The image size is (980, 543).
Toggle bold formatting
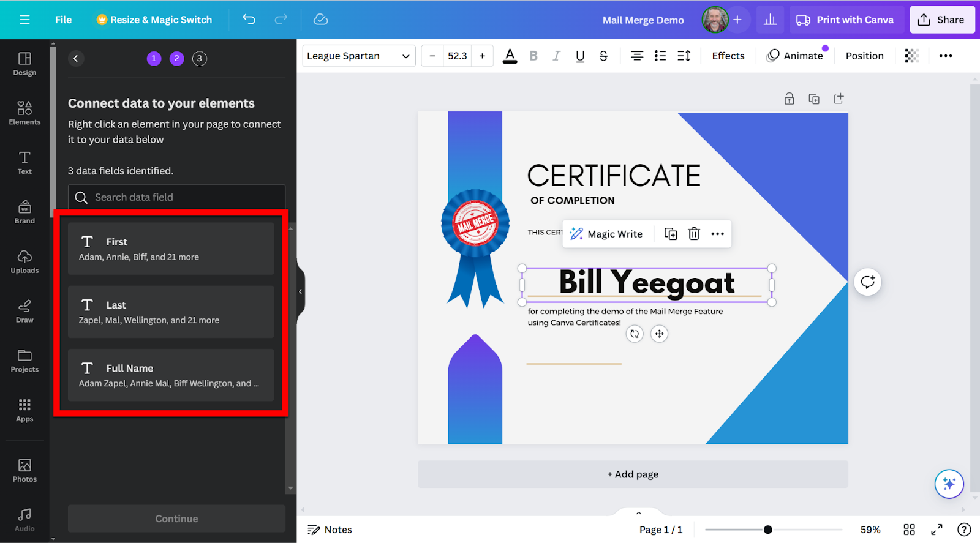click(x=533, y=56)
